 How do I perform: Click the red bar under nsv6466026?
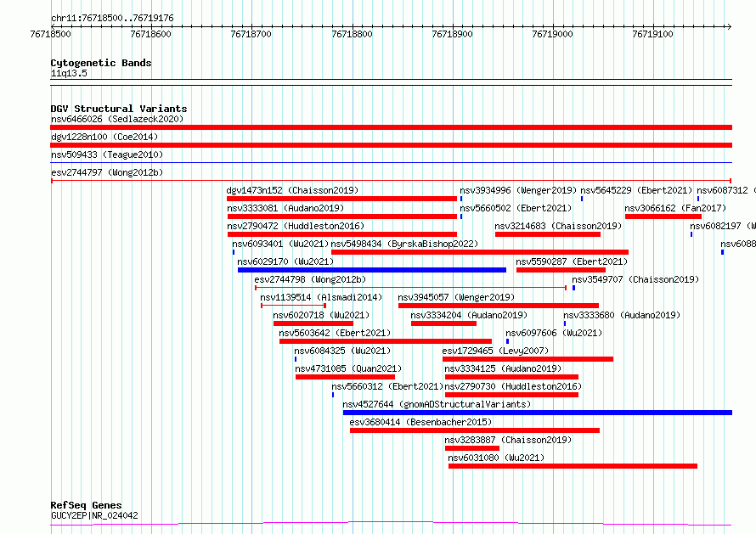(391, 127)
